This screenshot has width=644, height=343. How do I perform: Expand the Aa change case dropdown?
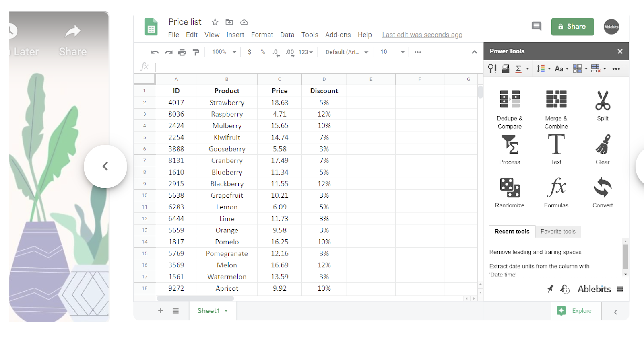(x=567, y=69)
